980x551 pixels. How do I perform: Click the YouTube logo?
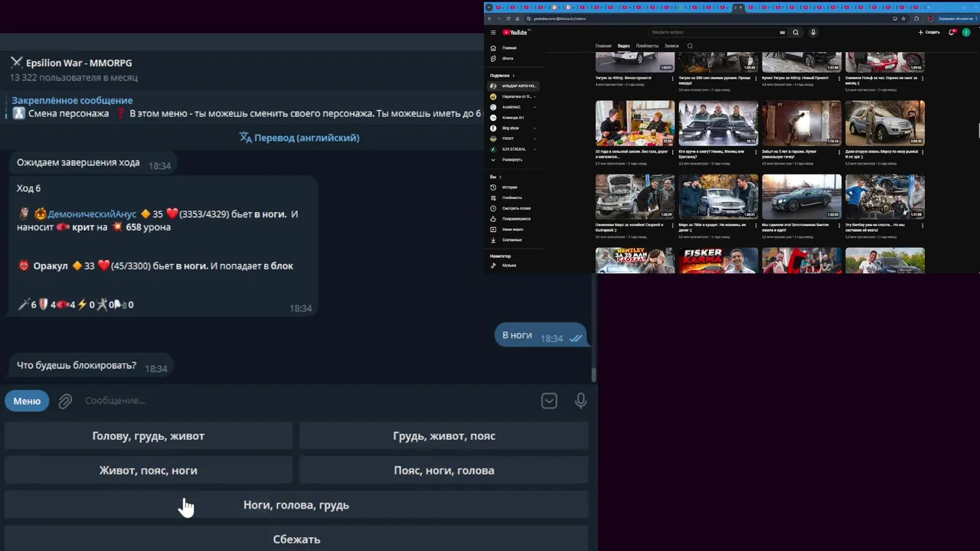tap(515, 32)
